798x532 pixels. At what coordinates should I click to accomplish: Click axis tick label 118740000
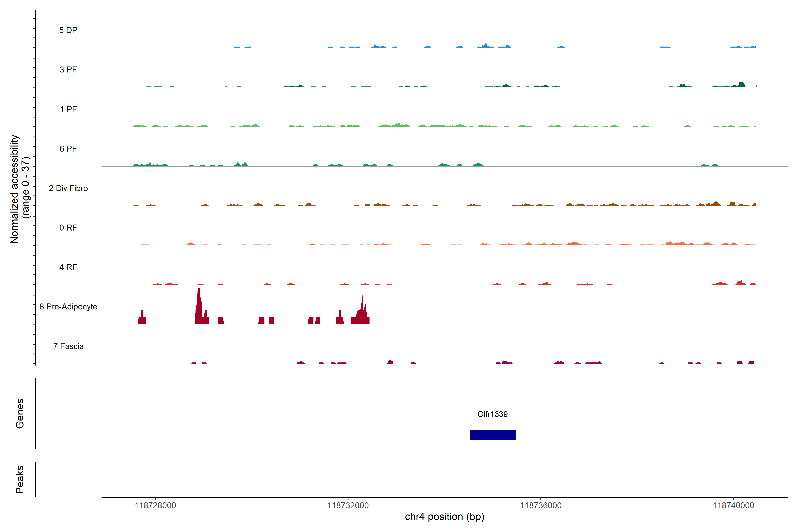click(733, 505)
